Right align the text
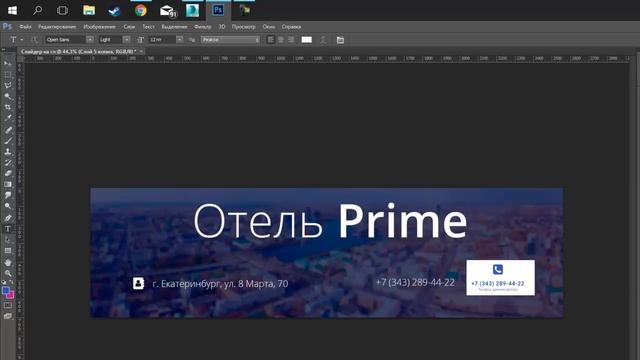The width and height of the screenshot is (640, 360). 291,40
